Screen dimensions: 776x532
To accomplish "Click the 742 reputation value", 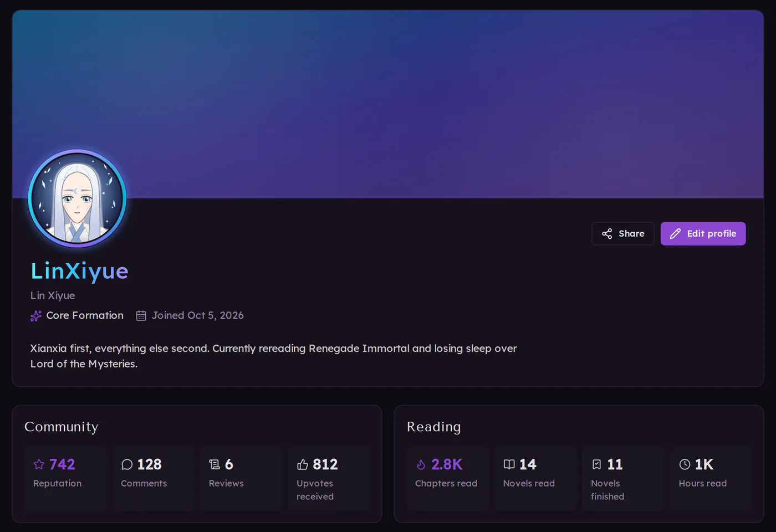I will coord(62,464).
